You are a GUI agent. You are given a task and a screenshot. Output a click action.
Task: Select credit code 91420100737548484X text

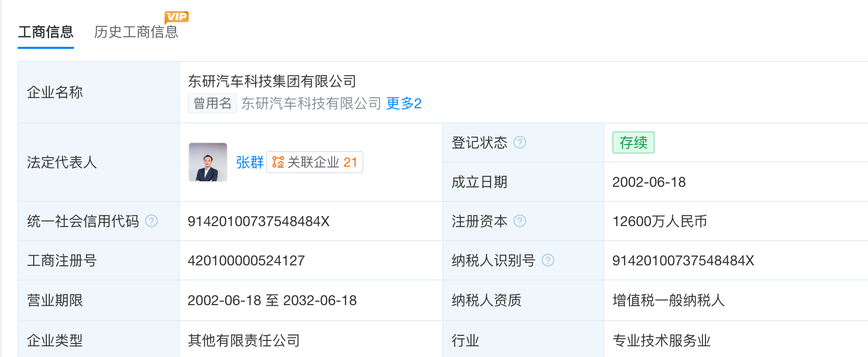click(259, 221)
